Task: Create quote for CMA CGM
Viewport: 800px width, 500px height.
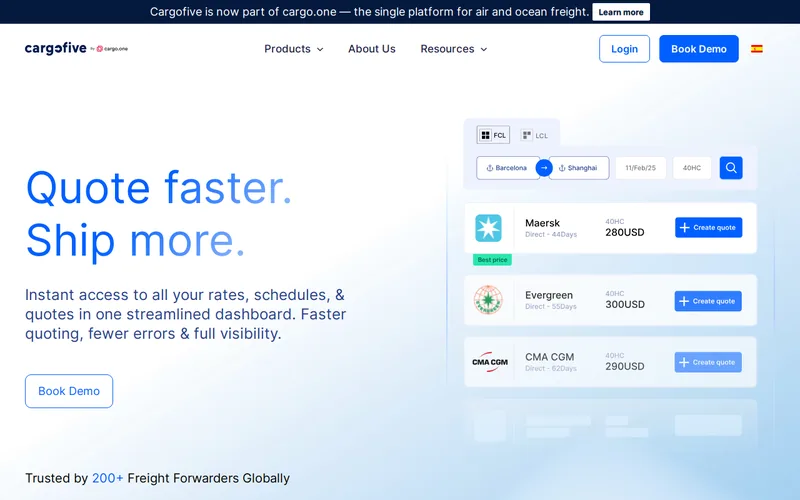Action: [708, 362]
